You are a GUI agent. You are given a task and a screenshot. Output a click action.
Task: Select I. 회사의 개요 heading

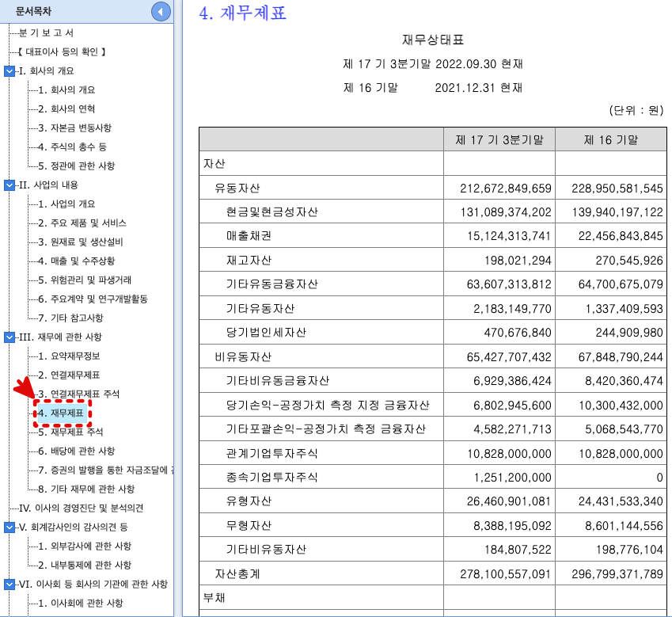(46, 71)
